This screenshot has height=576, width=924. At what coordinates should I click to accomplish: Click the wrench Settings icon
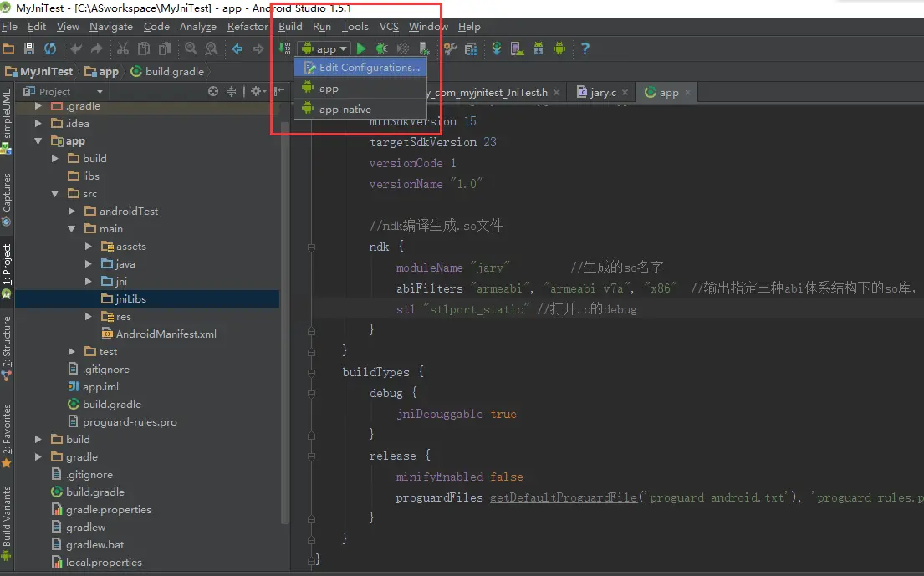click(450, 48)
